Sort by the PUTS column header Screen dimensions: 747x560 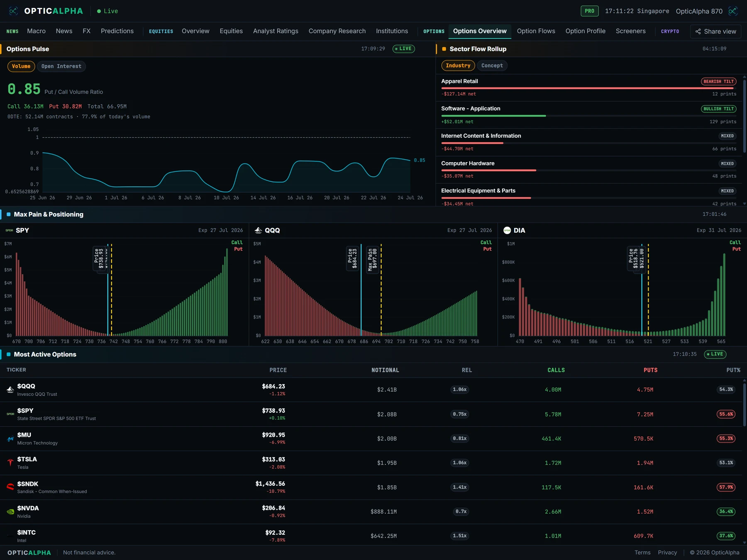pyautogui.click(x=650, y=370)
